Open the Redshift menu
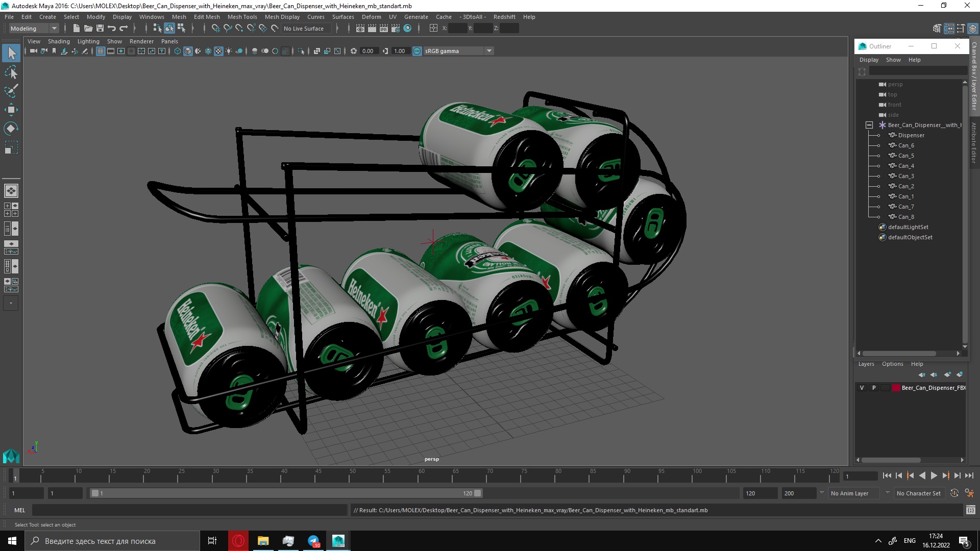Image resolution: width=980 pixels, height=551 pixels. (504, 17)
